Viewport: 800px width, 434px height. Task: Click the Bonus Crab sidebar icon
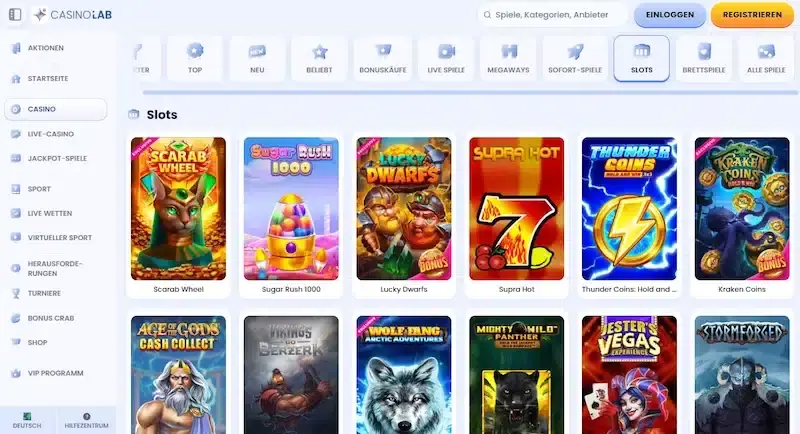pos(16,318)
